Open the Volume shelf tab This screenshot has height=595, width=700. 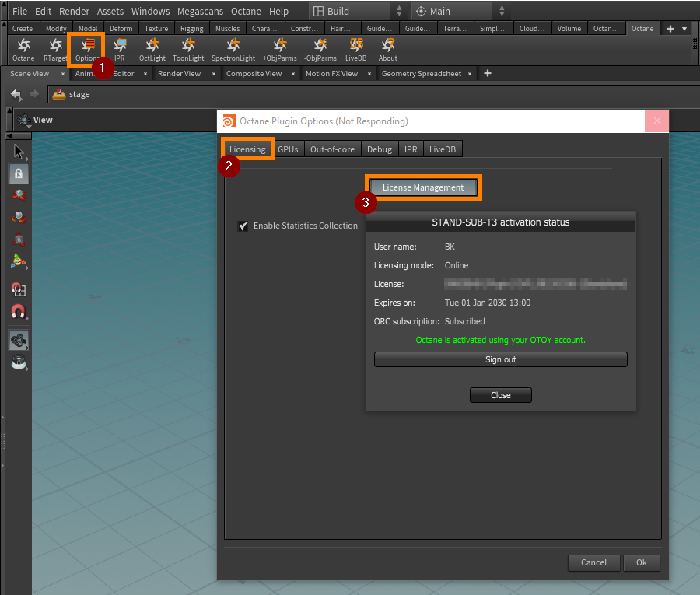click(569, 29)
